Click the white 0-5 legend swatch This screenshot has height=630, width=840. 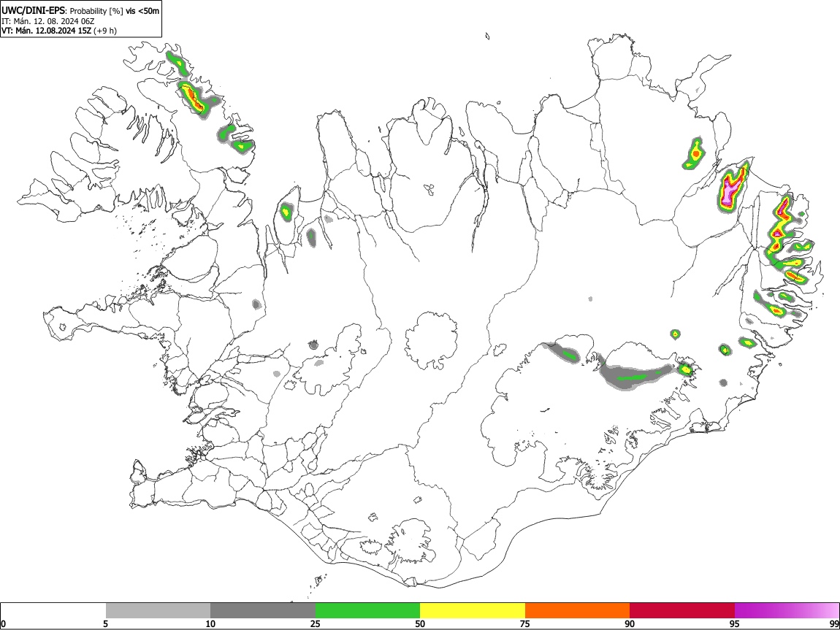(53, 611)
